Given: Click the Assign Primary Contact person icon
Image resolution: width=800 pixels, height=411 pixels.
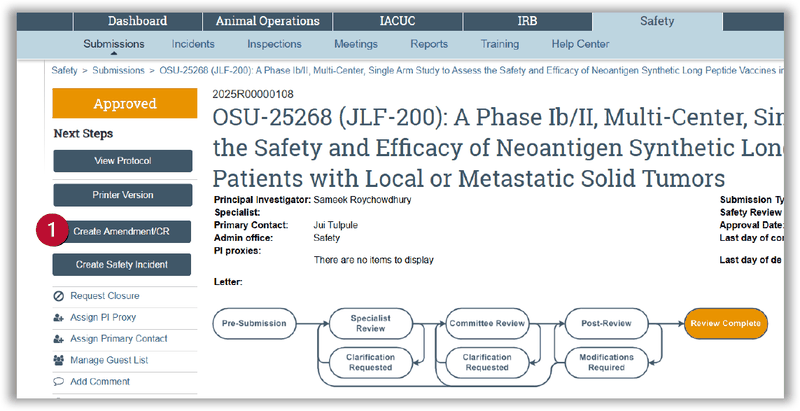Looking at the screenshot, I should [59, 339].
